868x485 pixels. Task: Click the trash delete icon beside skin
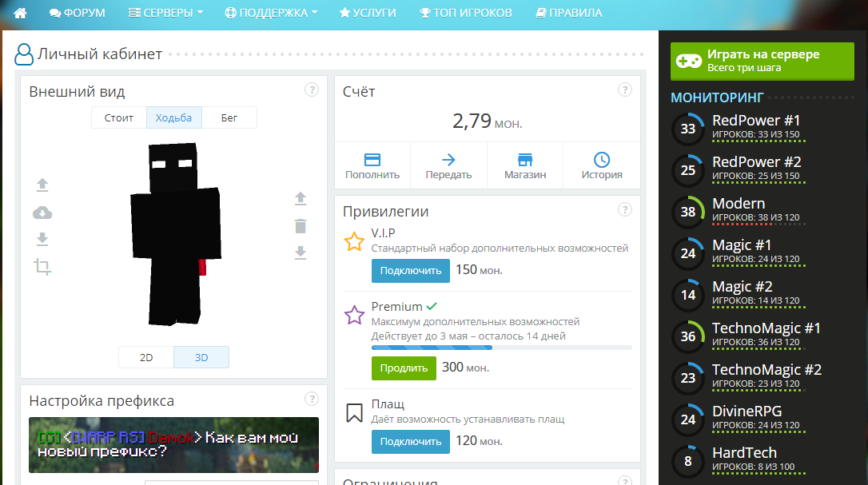pos(301,226)
